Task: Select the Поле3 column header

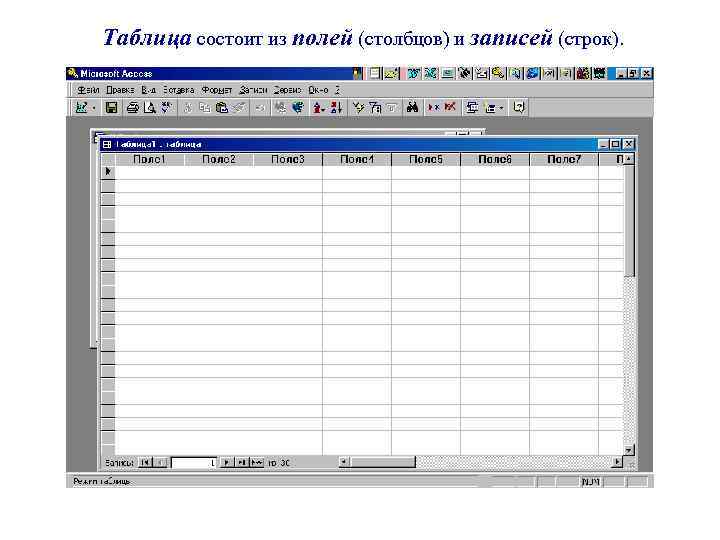Action: point(288,159)
